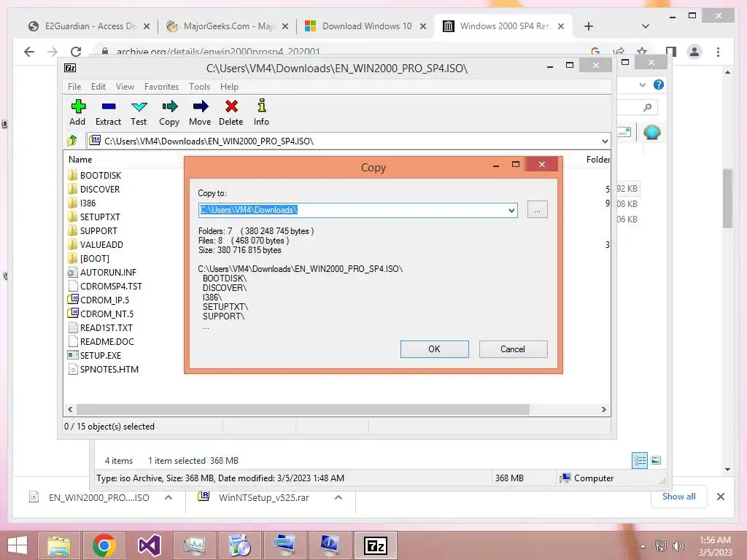Click Chrome's reload page button
747x560 pixels.
coord(76,52)
